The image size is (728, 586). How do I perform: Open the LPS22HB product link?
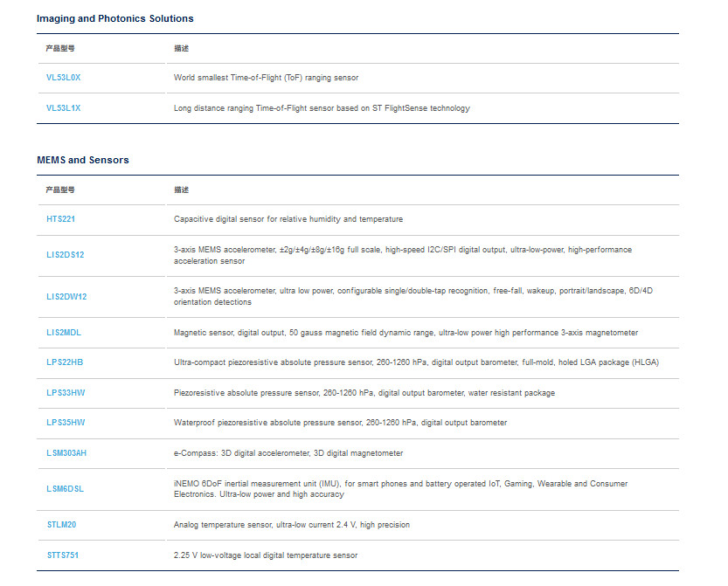click(x=65, y=362)
